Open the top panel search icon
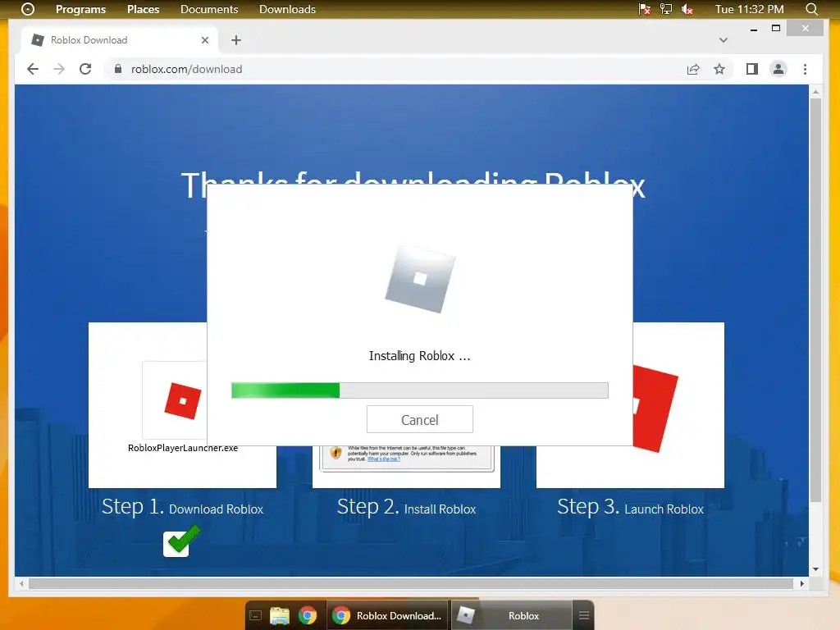 (811, 9)
